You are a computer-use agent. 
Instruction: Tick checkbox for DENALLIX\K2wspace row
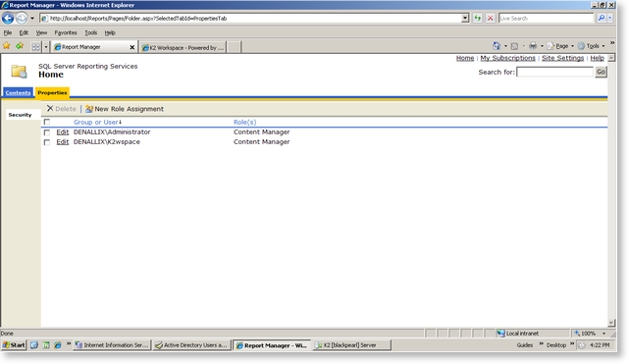click(x=47, y=142)
